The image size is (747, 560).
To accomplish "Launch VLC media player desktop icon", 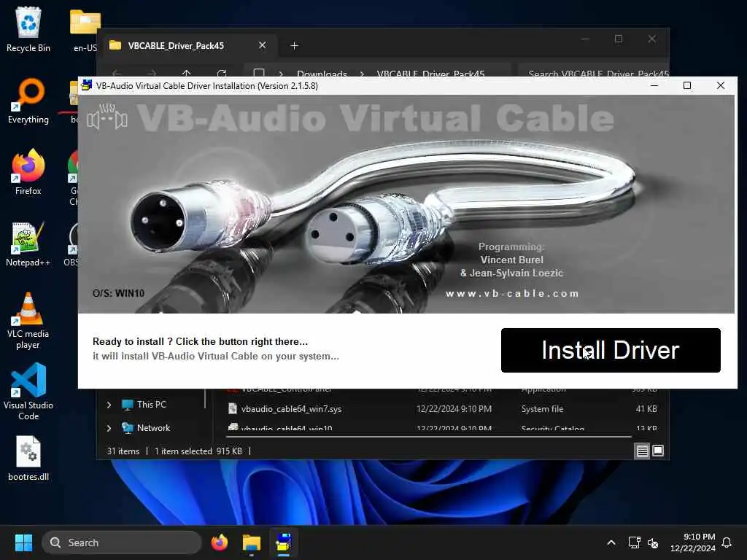I will [x=28, y=321].
